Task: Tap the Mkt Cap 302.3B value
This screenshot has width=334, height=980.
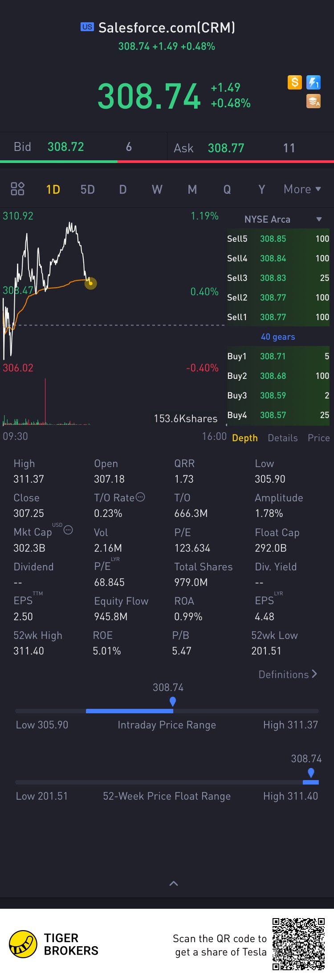Action: coord(29,548)
